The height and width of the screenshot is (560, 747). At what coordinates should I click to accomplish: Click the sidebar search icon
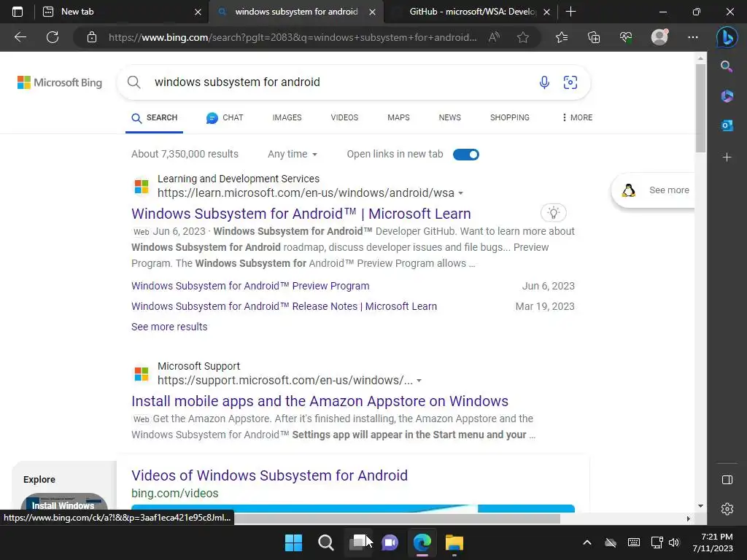click(x=727, y=66)
